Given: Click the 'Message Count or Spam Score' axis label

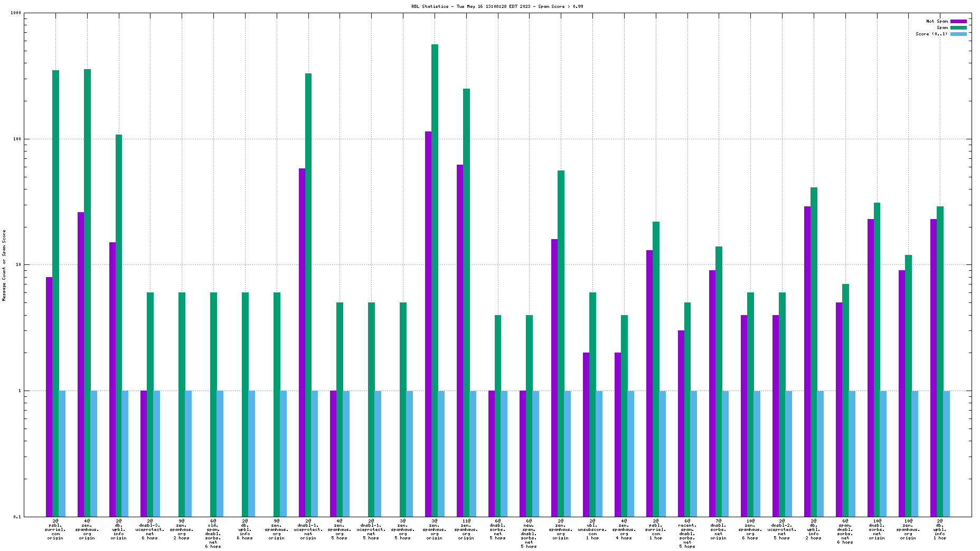Looking at the screenshot, I should [x=4, y=265].
